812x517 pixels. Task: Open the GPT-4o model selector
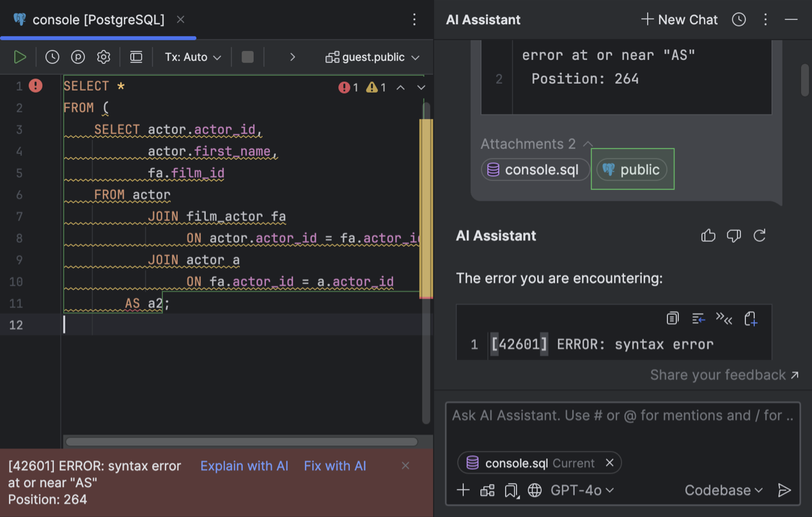point(582,490)
